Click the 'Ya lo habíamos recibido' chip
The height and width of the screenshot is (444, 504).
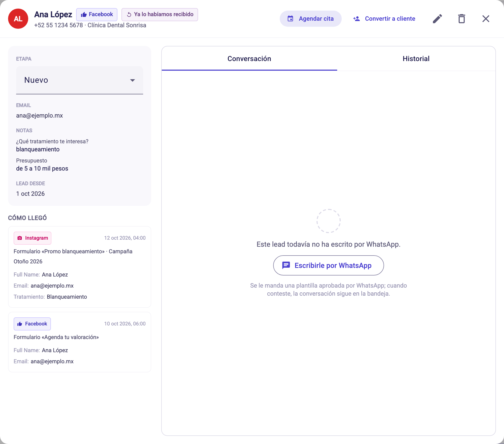[x=160, y=14]
